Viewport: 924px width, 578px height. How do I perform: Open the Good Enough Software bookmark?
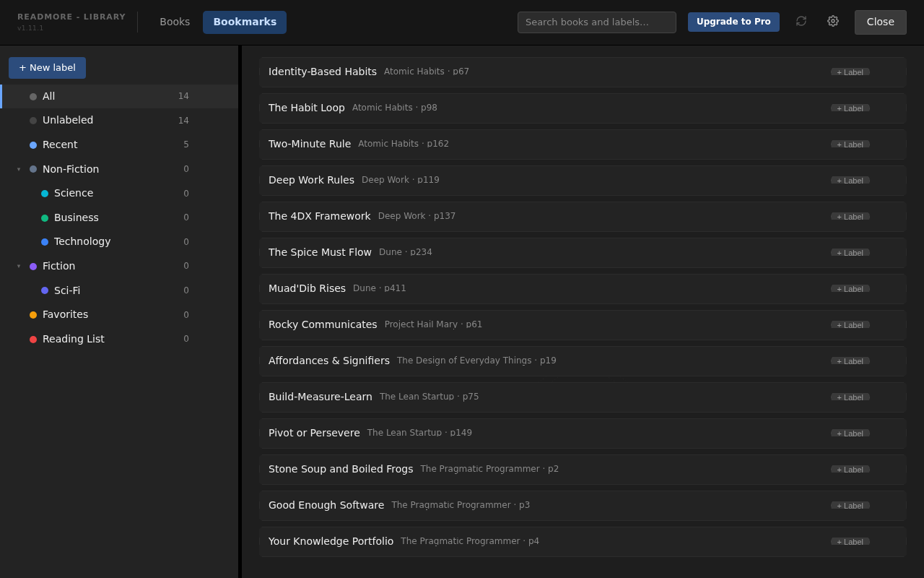(583, 506)
